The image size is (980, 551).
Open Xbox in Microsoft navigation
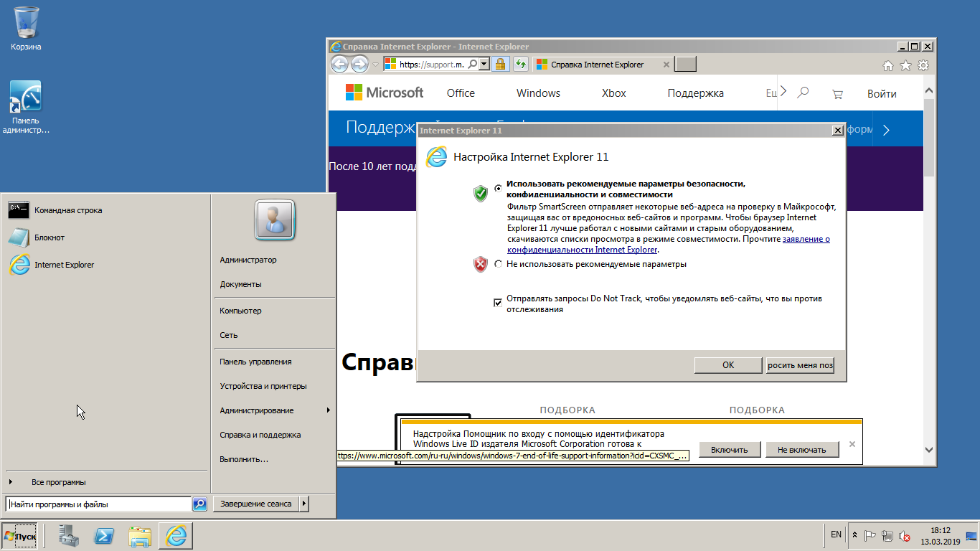pyautogui.click(x=614, y=93)
